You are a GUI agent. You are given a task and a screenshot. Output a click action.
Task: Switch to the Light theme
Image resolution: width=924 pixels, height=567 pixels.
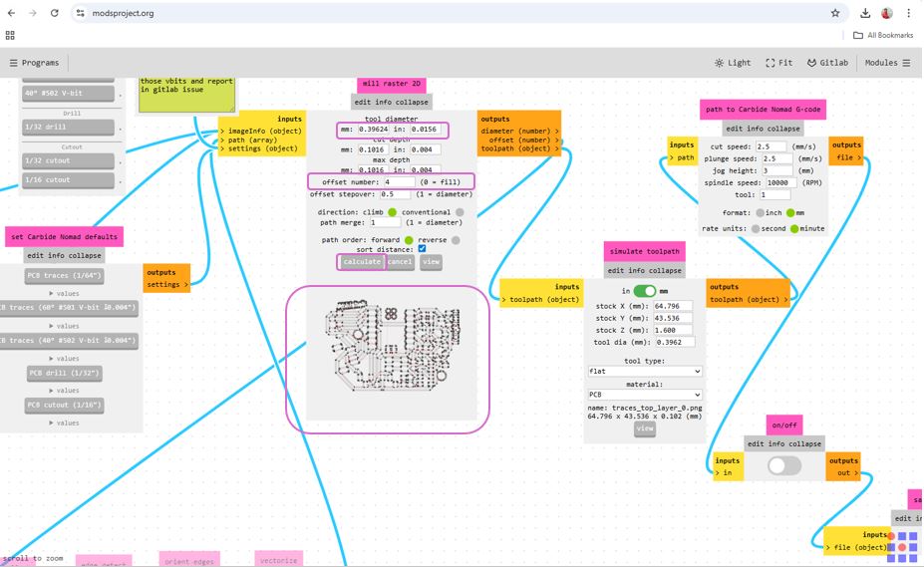(733, 63)
